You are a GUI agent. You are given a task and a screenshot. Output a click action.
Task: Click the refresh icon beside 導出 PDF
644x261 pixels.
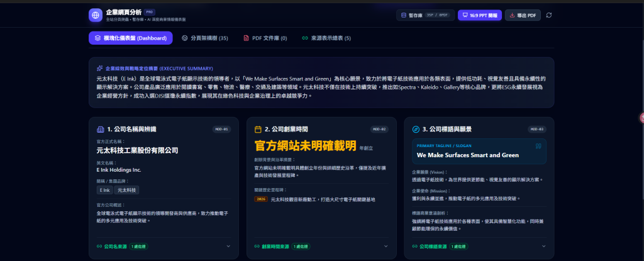pyautogui.click(x=548, y=15)
